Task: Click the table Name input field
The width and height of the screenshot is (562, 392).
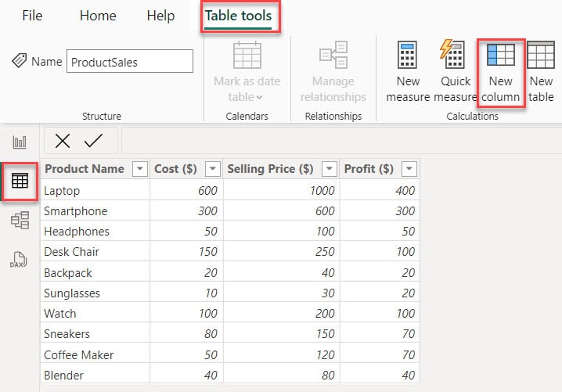Action: [130, 62]
